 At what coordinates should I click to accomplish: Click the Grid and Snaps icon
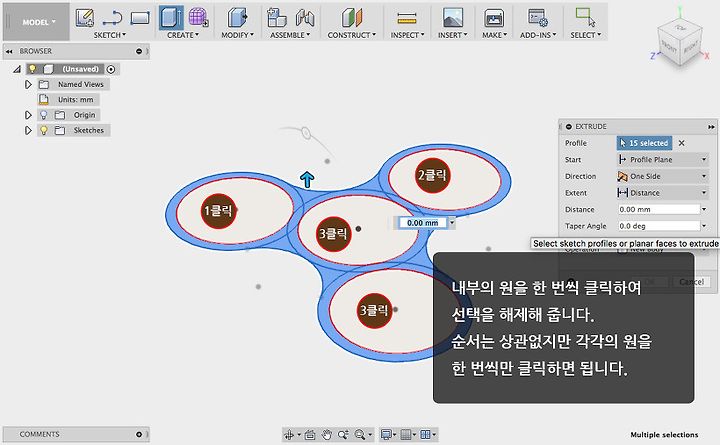click(406, 434)
